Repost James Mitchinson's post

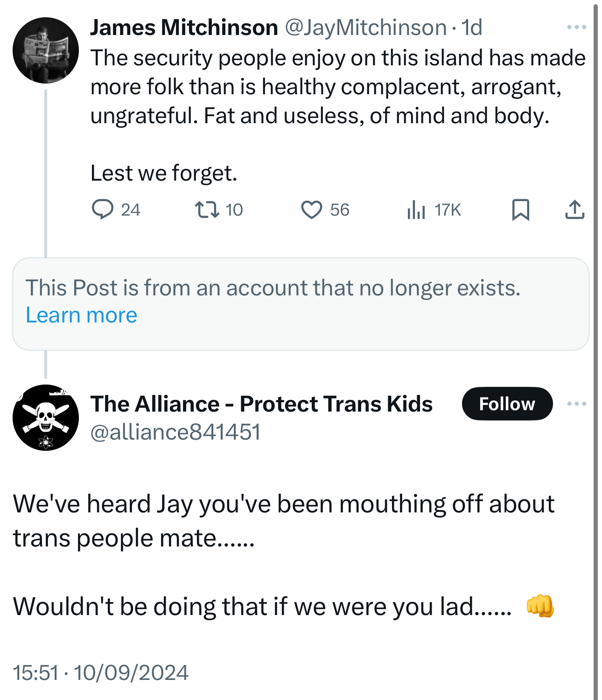click(x=207, y=210)
